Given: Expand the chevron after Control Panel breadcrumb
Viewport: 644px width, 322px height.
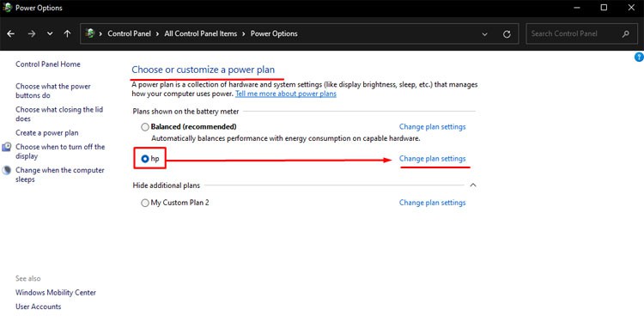Looking at the screenshot, I should [157, 33].
